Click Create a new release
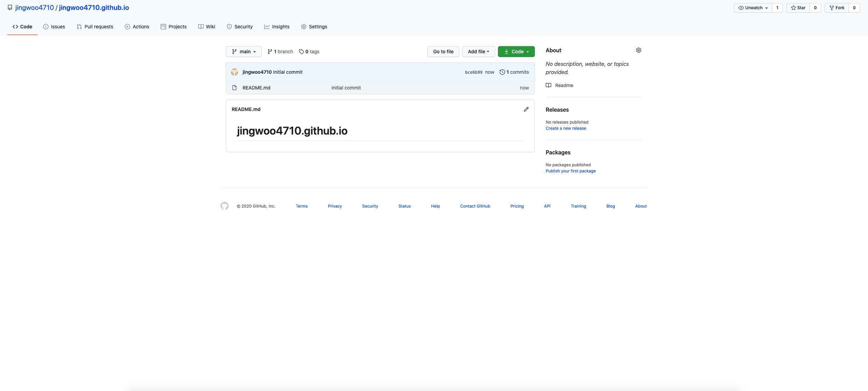The height and width of the screenshot is (391, 868). coord(566,128)
